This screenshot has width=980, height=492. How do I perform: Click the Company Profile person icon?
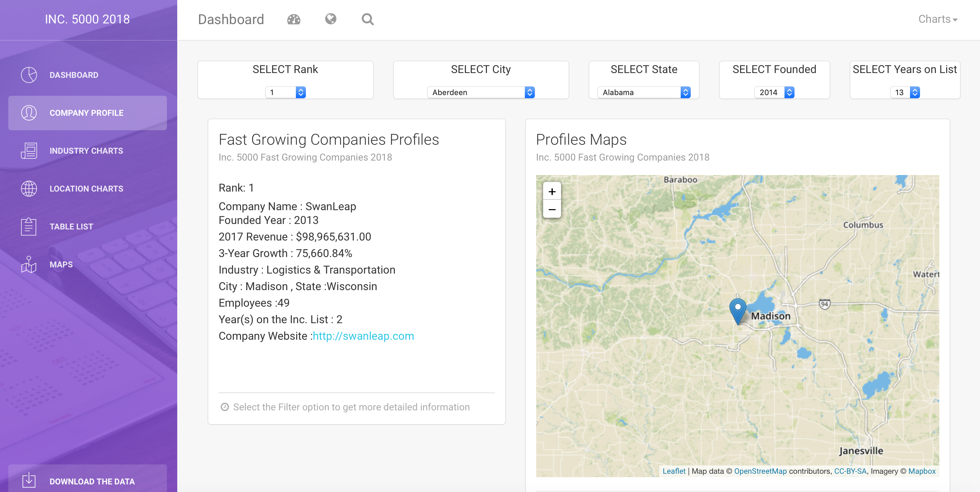tap(29, 113)
